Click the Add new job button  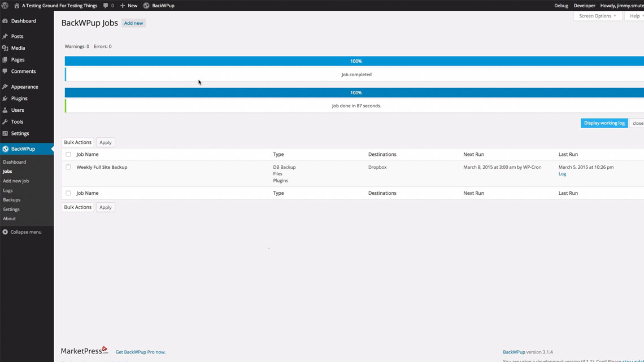click(x=133, y=23)
